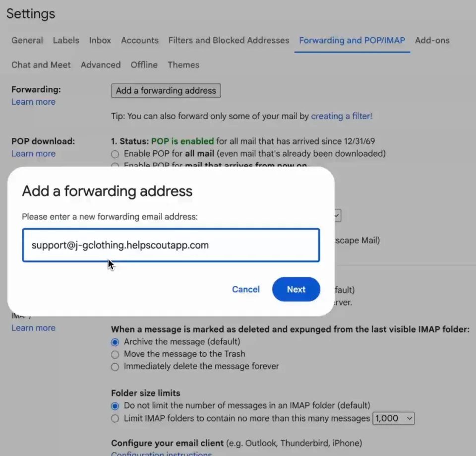The image size is (476, 456).
Task: Open the Filters and Blocked Addresses tab
Action: (229, 40)
